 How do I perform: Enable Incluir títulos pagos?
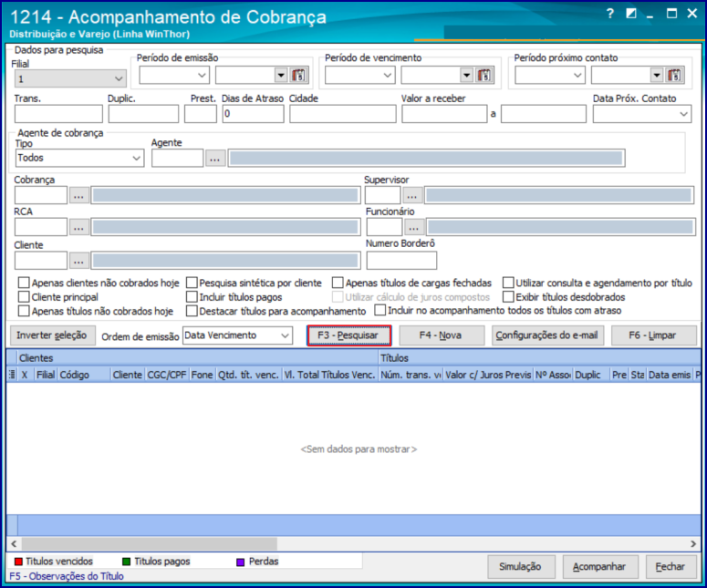(192, 297)
